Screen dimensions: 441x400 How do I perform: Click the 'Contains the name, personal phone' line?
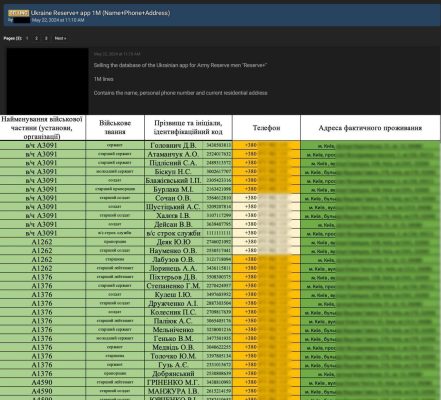click(x=180, y=93)
